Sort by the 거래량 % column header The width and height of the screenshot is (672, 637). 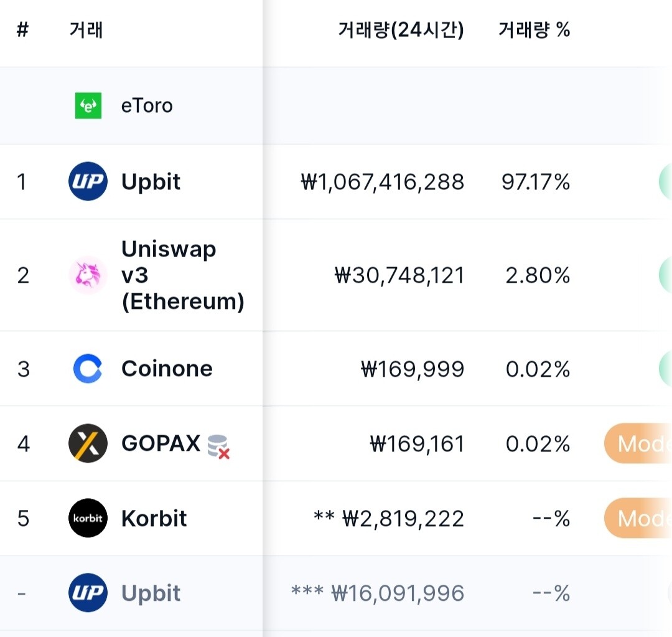534,29
